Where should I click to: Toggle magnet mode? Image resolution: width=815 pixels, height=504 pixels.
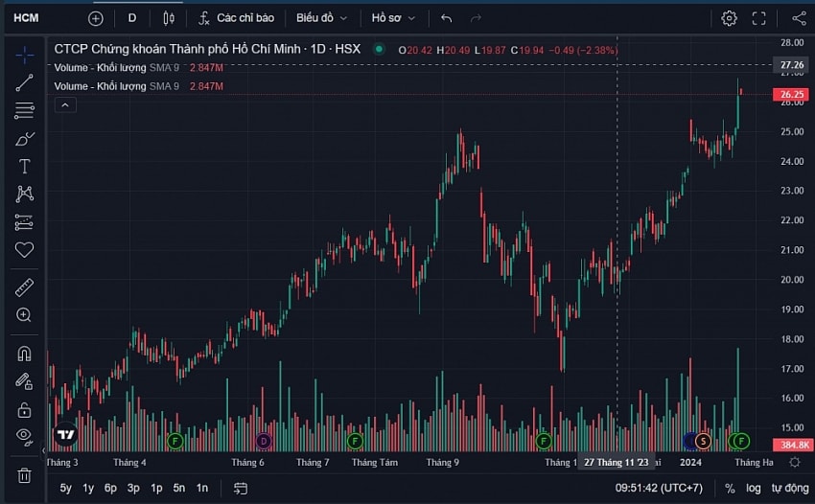[x=24, y=354]
